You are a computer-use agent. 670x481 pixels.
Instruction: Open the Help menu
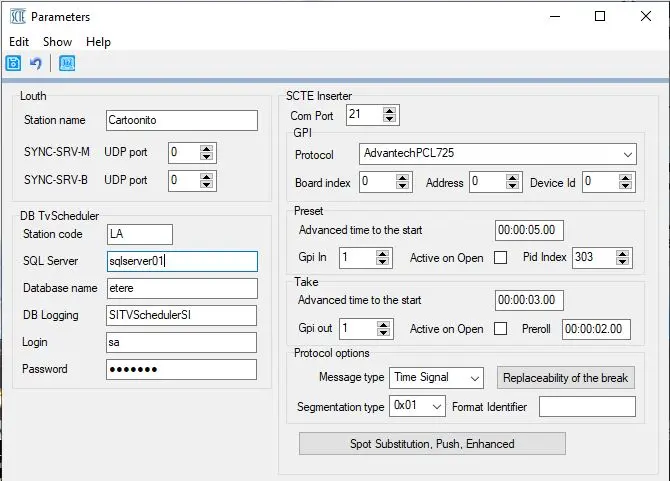(98, 42)
